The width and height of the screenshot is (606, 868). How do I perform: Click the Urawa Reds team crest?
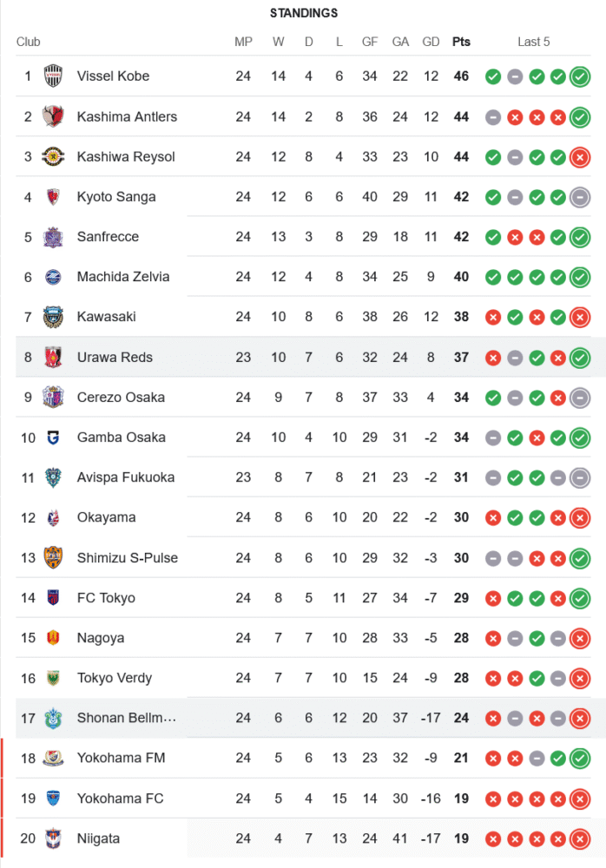tap(53, 358)
